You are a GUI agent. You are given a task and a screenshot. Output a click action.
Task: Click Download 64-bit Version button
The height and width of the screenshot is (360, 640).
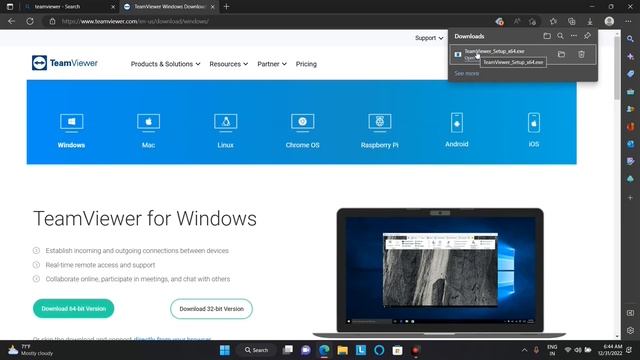[73, 309]
